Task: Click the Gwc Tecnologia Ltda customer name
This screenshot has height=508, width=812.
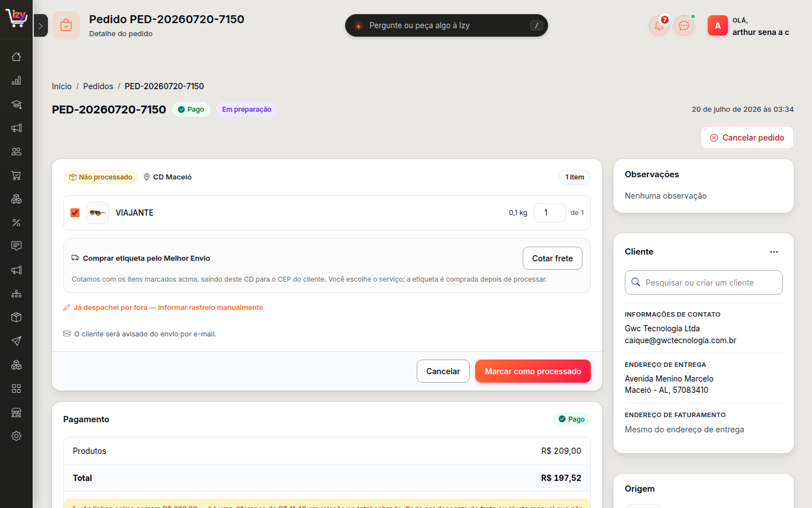Action: 662,329
